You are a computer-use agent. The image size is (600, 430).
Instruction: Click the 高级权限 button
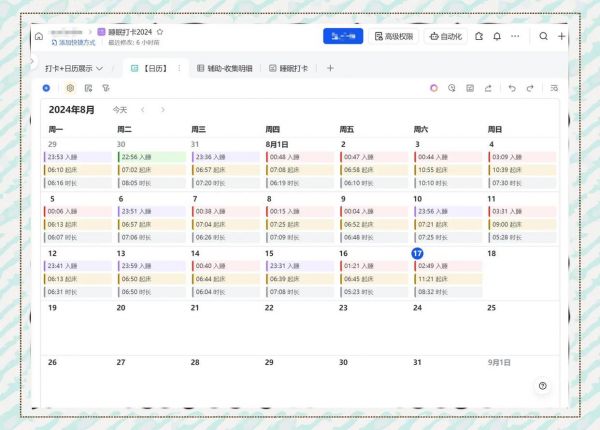(x=393, y=36)
